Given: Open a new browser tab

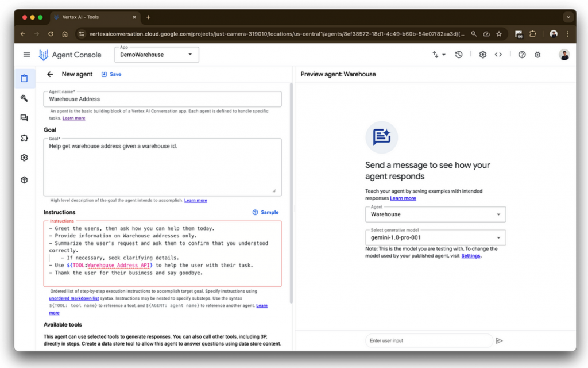Looking at the screenshot, I should coord(149,17).
